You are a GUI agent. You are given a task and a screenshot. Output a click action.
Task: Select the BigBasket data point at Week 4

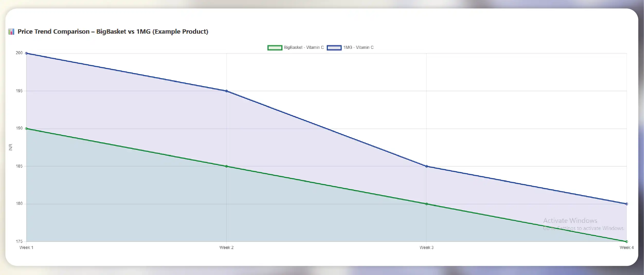point(627,241)
